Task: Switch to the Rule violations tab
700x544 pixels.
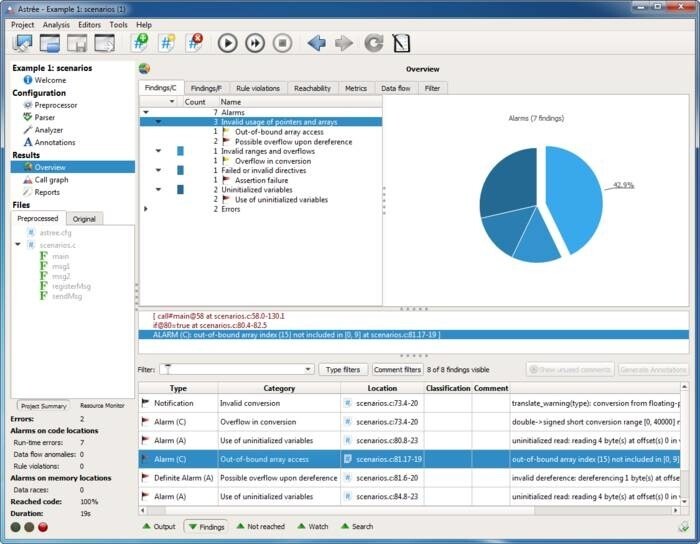Action: [258, 88]
